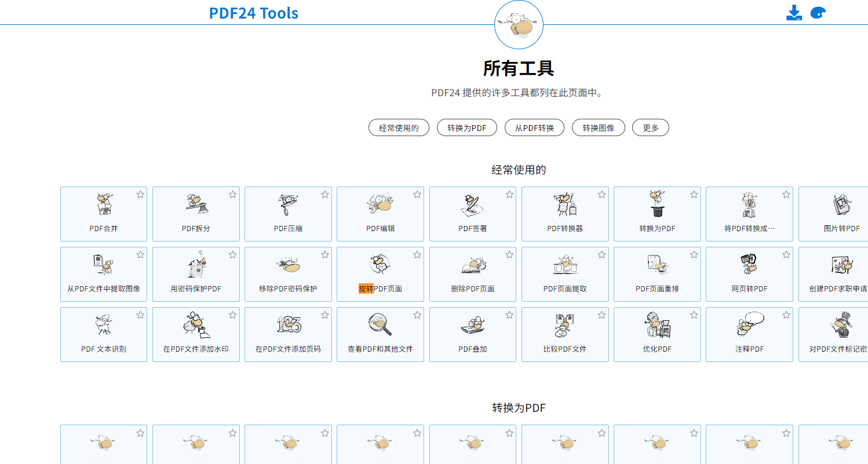
Task: Click the PDF签署 sign tool icon
Action: click(x=472, y=204)
